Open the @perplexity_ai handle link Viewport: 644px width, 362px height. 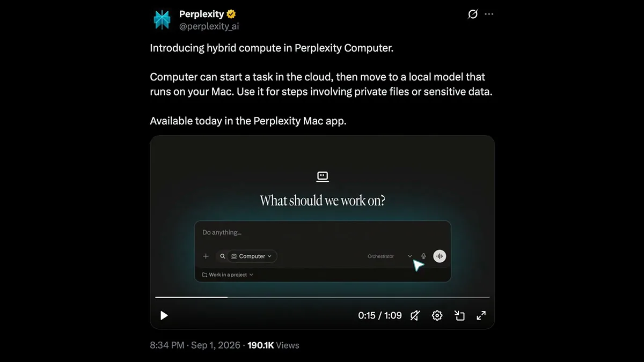(x=209, y=26)
